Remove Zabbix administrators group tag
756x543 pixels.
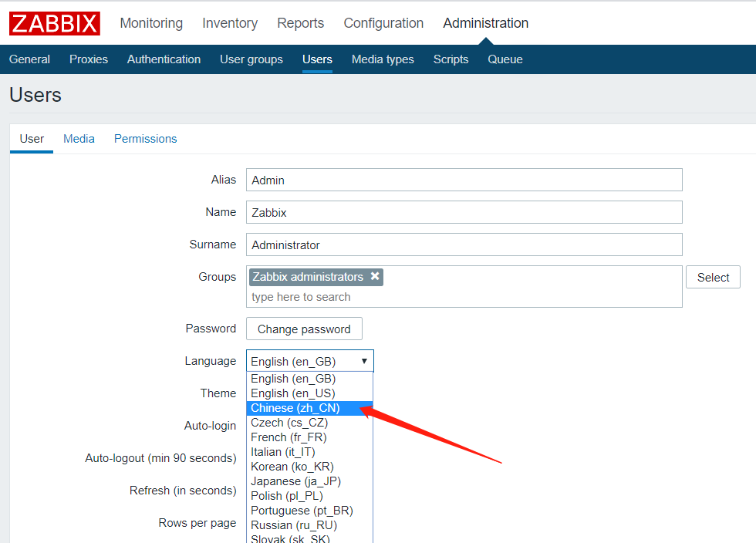pos(375,276)
